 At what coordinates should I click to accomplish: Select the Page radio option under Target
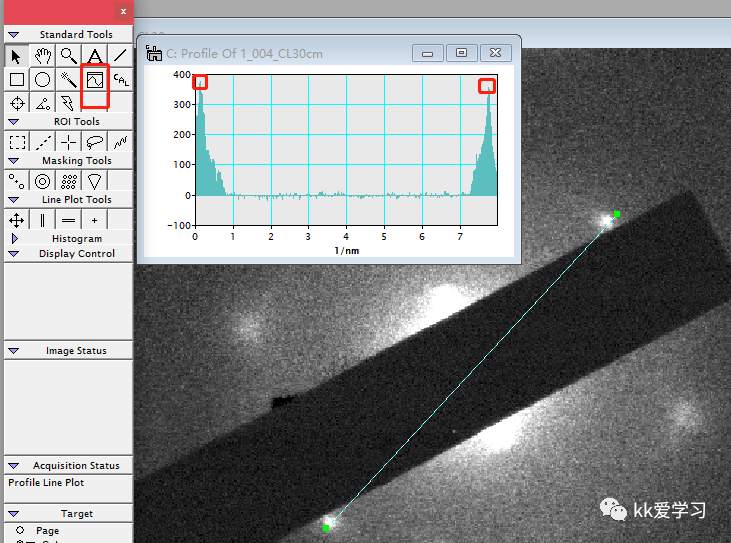click(x=20, y=530)
